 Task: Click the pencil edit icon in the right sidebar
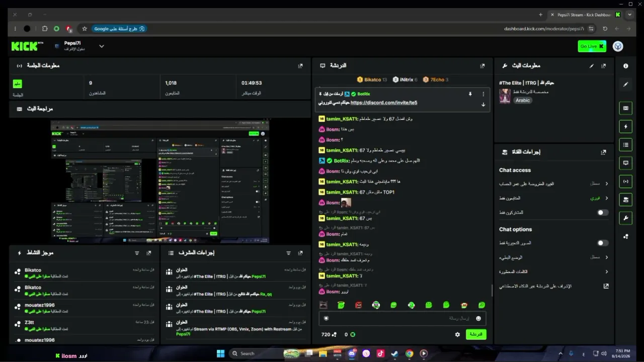tap(625, 84)
